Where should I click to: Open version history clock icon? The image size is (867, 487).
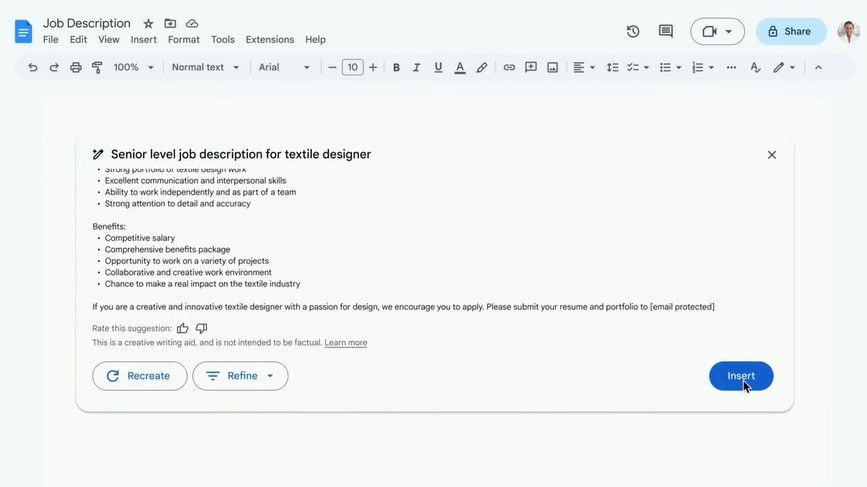(x=633, y=32)
